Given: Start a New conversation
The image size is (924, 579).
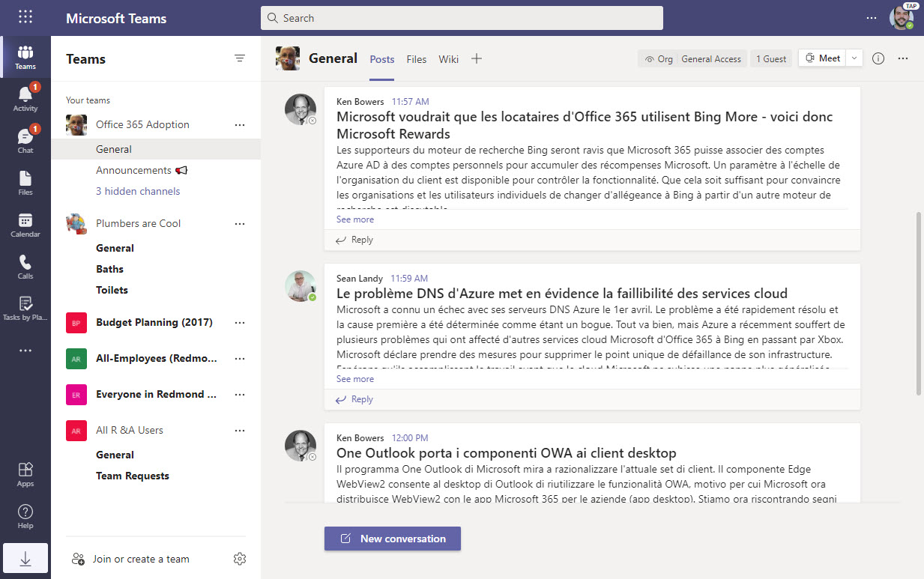Looking at the screenshot, I should pyautogui.click(x=392, y=539).
